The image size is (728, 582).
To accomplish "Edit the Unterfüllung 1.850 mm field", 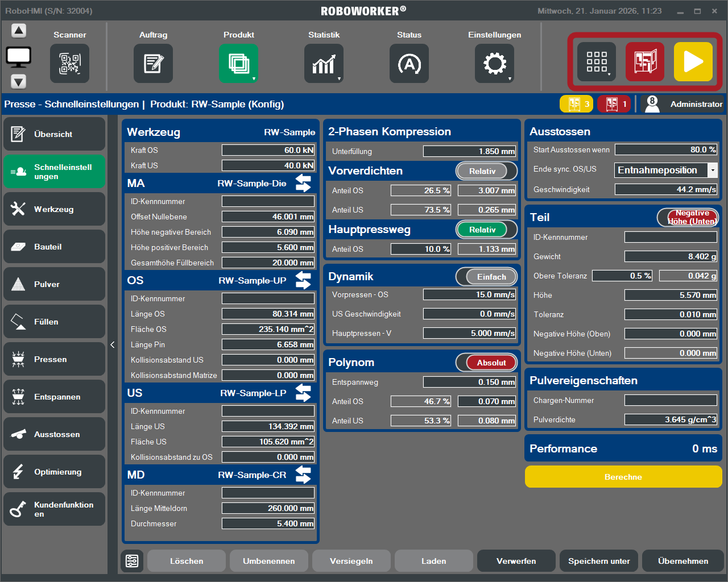I will 469,151.
